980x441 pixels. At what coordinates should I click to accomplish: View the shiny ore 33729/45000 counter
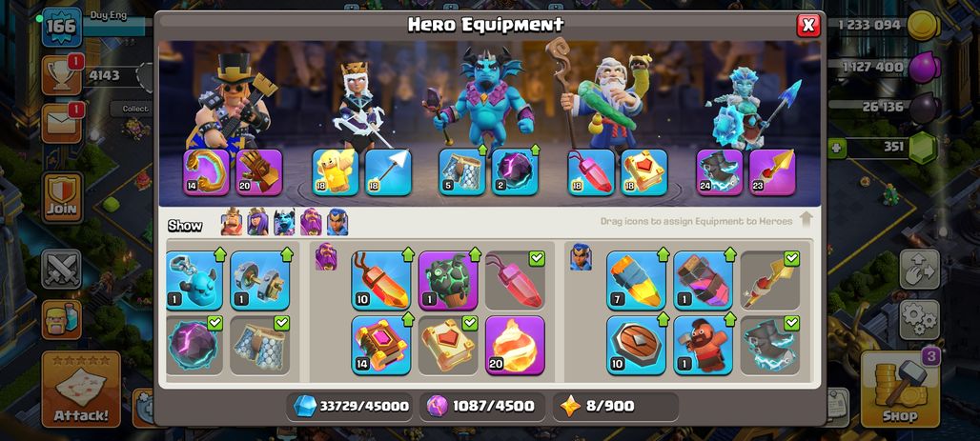(352, 407)
